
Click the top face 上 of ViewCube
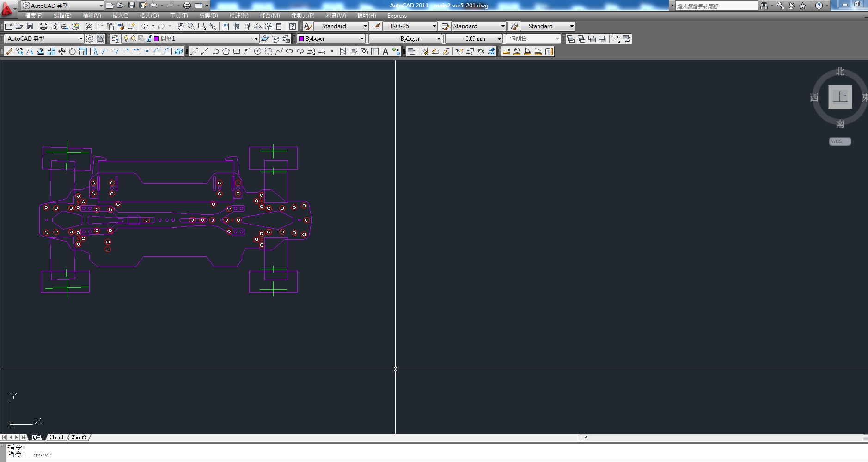[x=840, y=97]
